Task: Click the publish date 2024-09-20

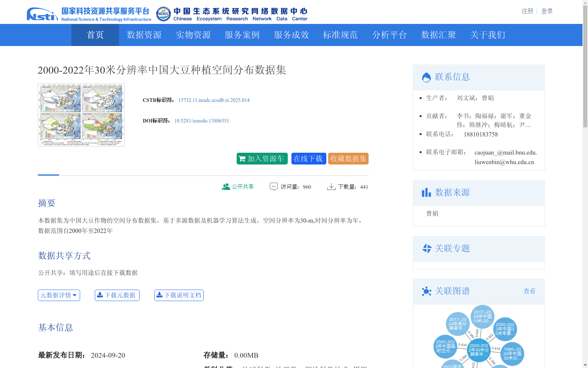Action: (108, 355)
